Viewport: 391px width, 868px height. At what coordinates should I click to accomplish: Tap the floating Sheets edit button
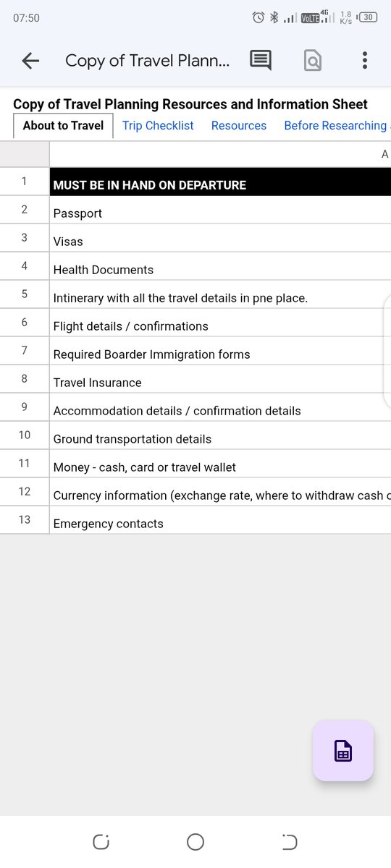[x=343, y=751]
